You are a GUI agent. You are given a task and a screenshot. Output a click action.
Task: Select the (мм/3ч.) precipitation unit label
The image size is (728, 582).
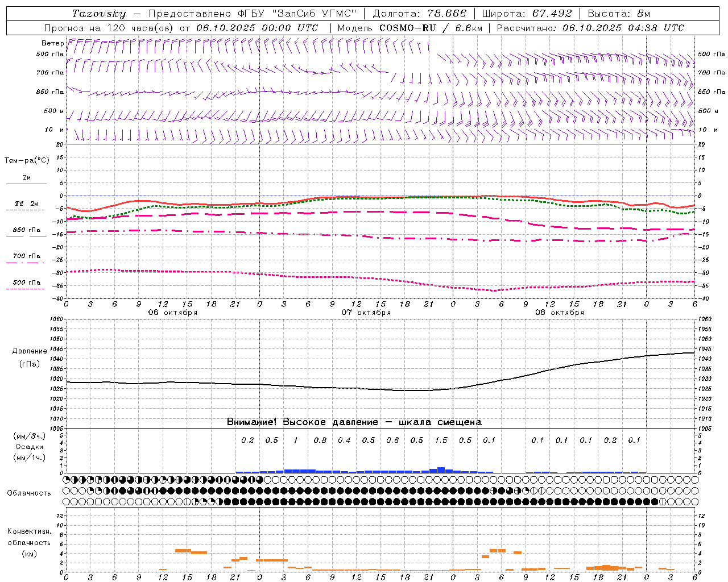[x=30, y=436]
